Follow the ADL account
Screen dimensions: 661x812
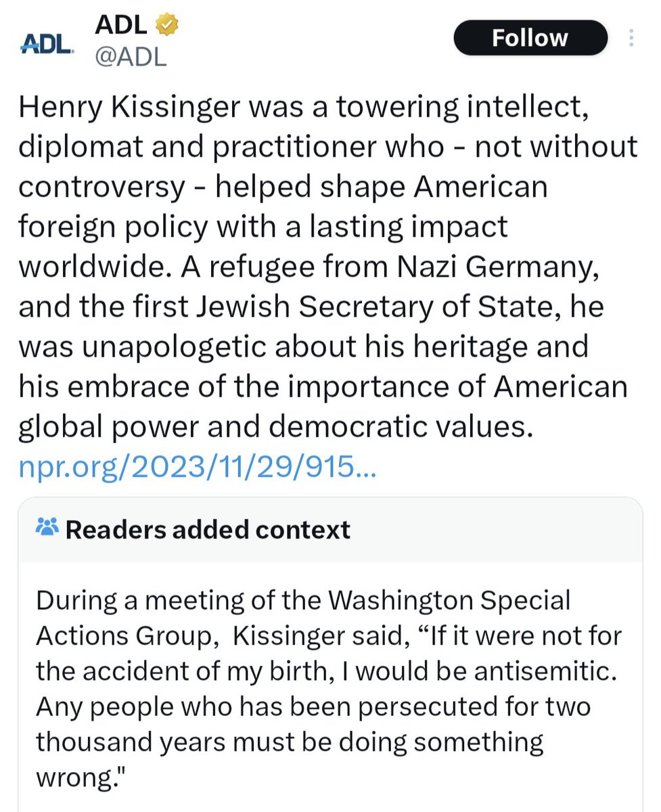(530, 38)
